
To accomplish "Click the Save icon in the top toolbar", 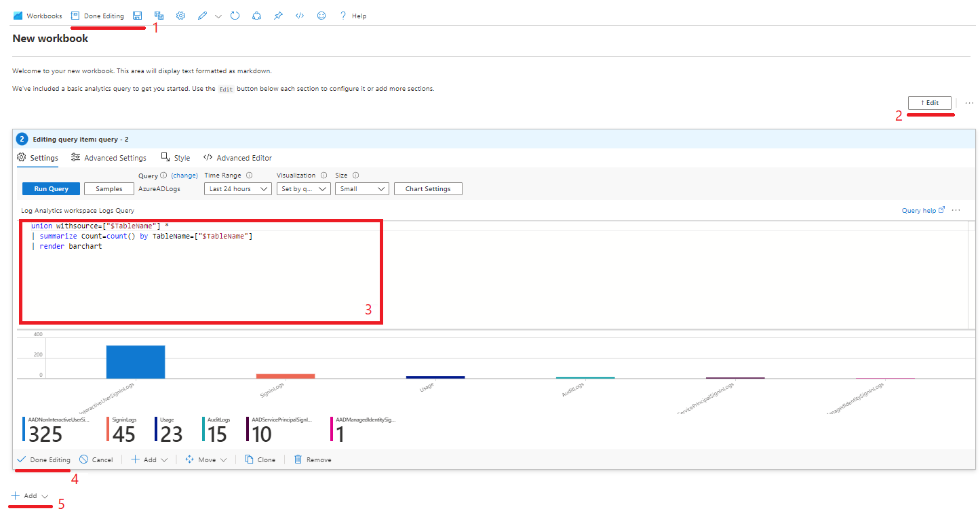I will click(x=138, y=16).
